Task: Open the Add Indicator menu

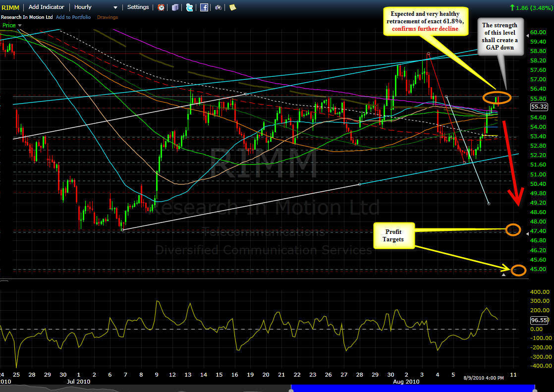Action: pos(46,7)
